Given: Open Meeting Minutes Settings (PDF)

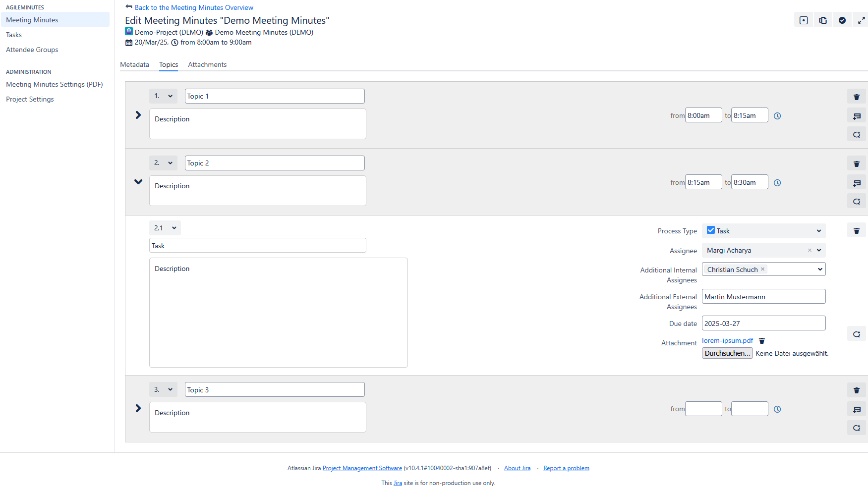Looking at the screenshot, I should click(x=55, y=84).
